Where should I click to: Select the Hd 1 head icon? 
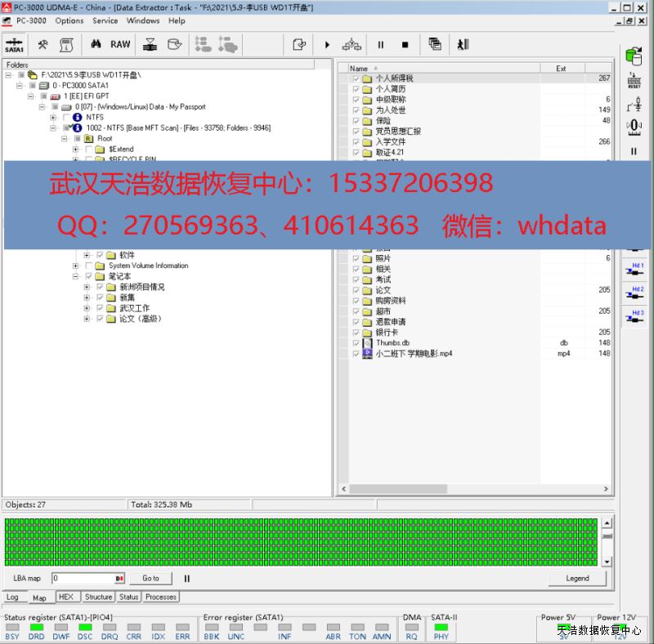point(634,269)
